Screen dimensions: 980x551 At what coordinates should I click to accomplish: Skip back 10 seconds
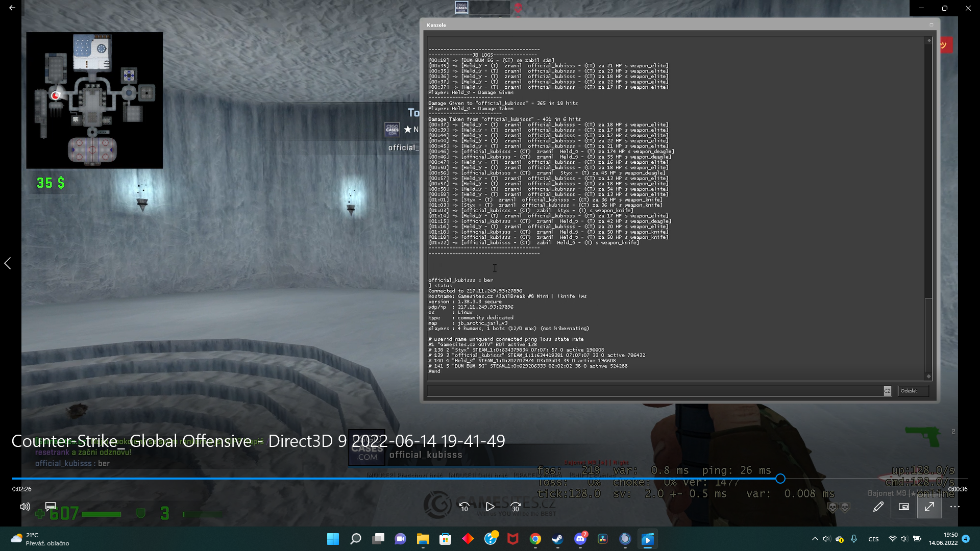tap(464, 507)
